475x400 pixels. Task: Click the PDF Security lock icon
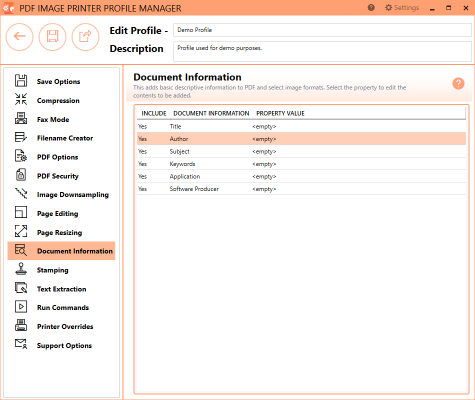point(21,175)
